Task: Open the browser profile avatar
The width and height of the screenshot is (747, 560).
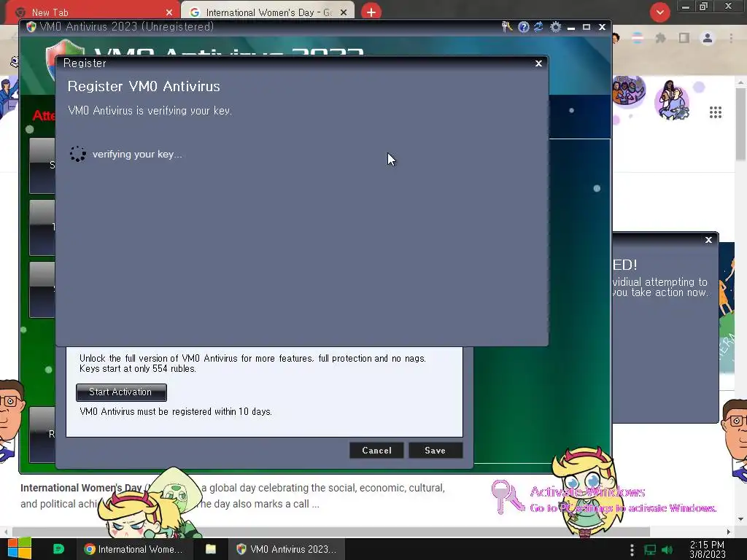Action: [x=708, y=38]
